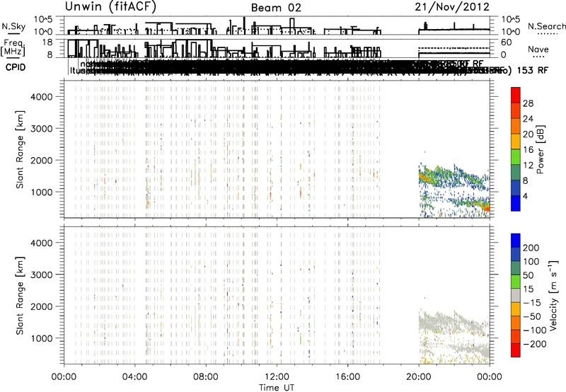Viewport: 566px width, 392px height.
Task: Click 'Slant Range [km]' label of Velocity panel
Action: [x=20, y=296]
